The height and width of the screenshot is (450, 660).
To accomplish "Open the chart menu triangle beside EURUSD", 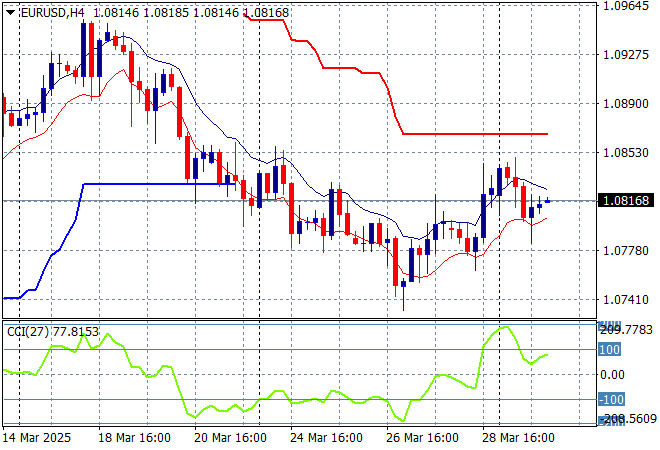I will [11, 13].
